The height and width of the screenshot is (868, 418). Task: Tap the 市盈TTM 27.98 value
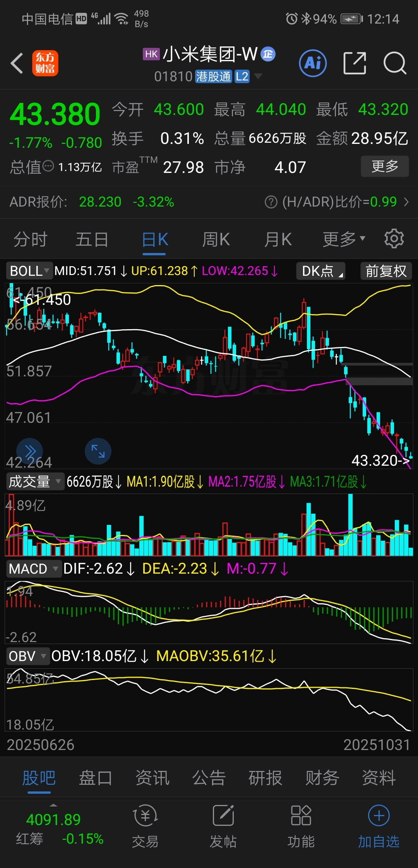point(183,167)
